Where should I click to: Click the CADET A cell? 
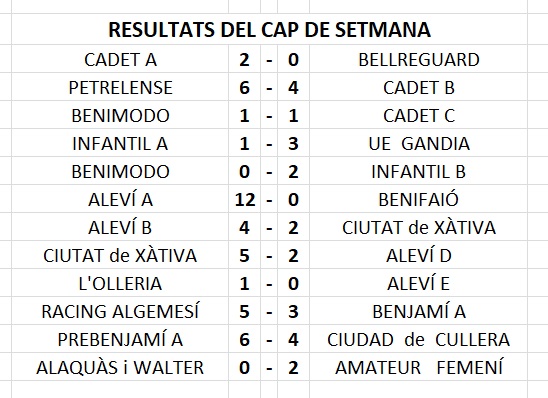click(x=120, y=59)
